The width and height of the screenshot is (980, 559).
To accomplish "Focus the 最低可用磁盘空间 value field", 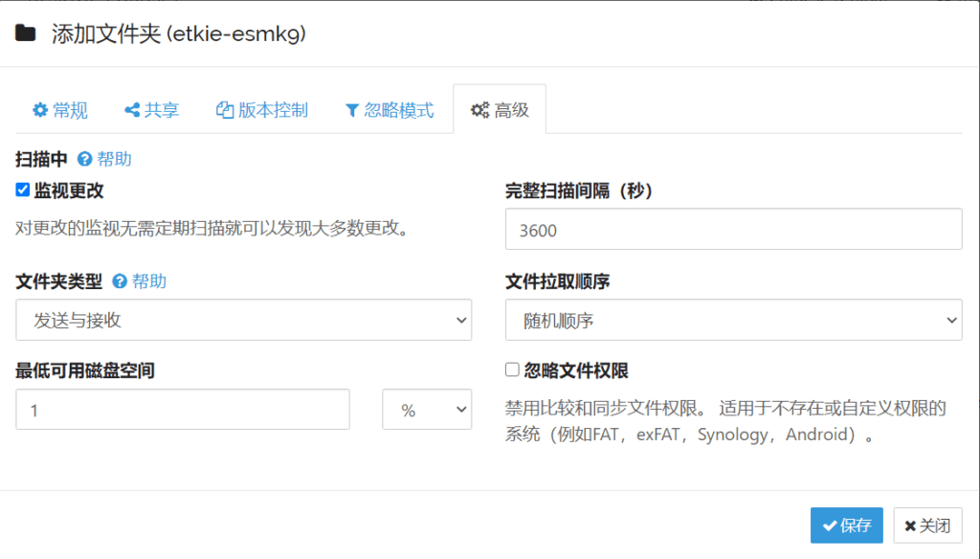I will [x=183, y=410].
